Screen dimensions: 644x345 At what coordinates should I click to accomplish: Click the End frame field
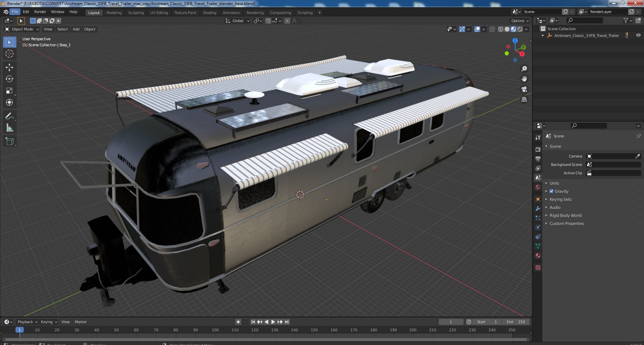coord(516,322)
